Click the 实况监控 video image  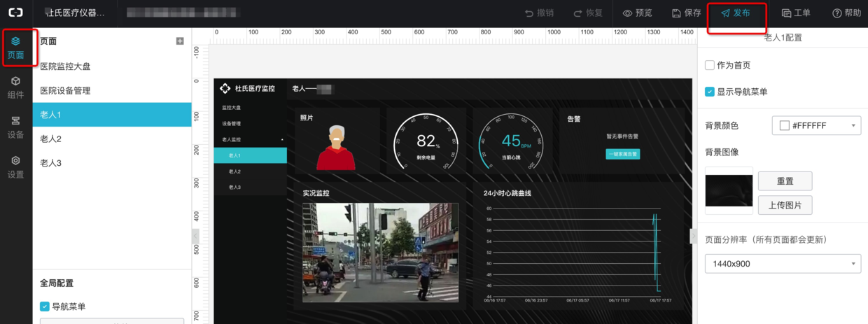[381, 252]
